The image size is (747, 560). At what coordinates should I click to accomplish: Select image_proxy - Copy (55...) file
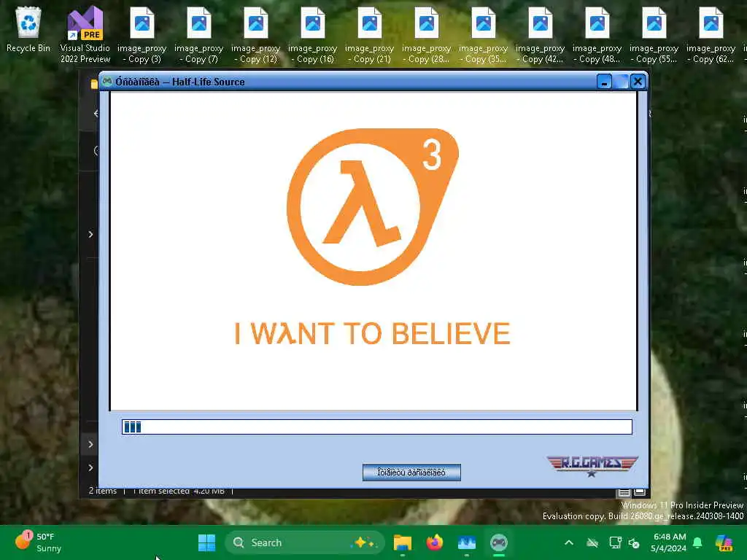654,35
